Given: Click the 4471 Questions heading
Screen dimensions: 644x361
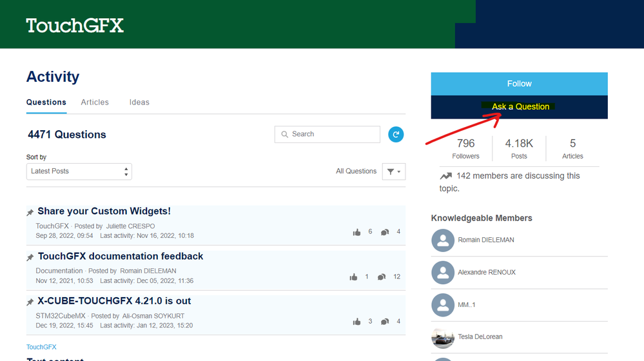Looking at the screenshot, I should pos(67,135).
